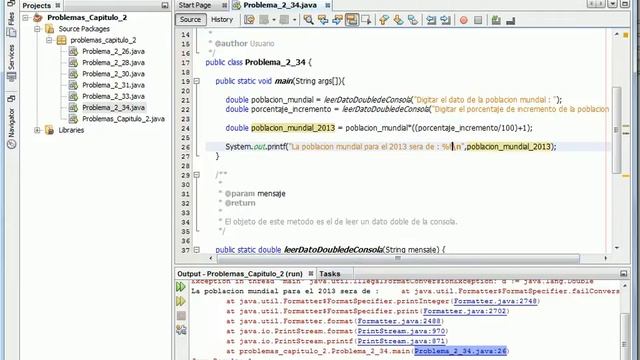Open the Formatter.java:2702 stack trace link
640x360 pixels.
point(465,311)
